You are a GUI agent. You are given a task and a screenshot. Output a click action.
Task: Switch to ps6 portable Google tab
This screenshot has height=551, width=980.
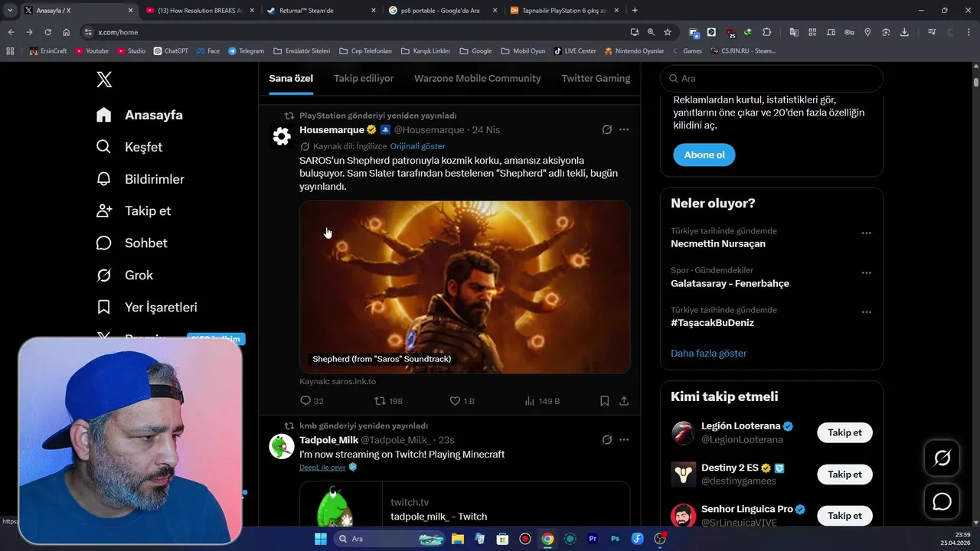coord(440,10)
